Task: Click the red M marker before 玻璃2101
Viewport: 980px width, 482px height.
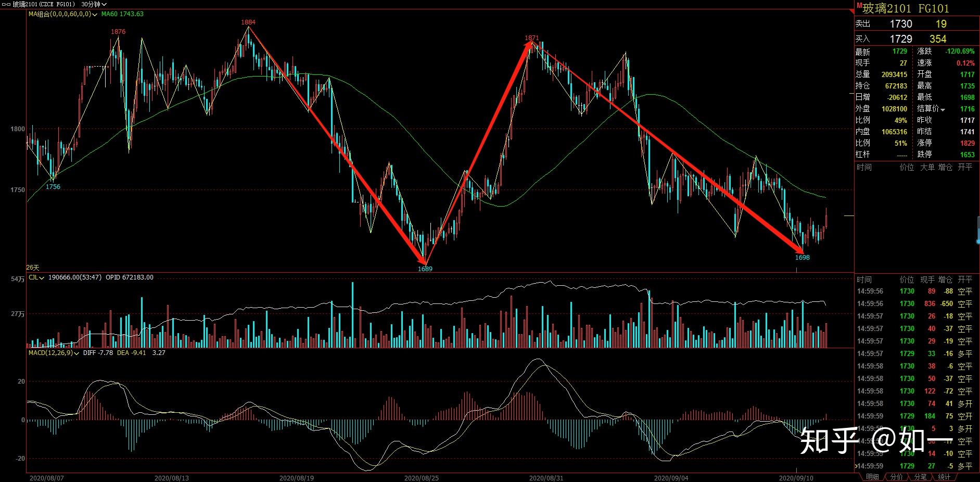Action: point(859,5)
